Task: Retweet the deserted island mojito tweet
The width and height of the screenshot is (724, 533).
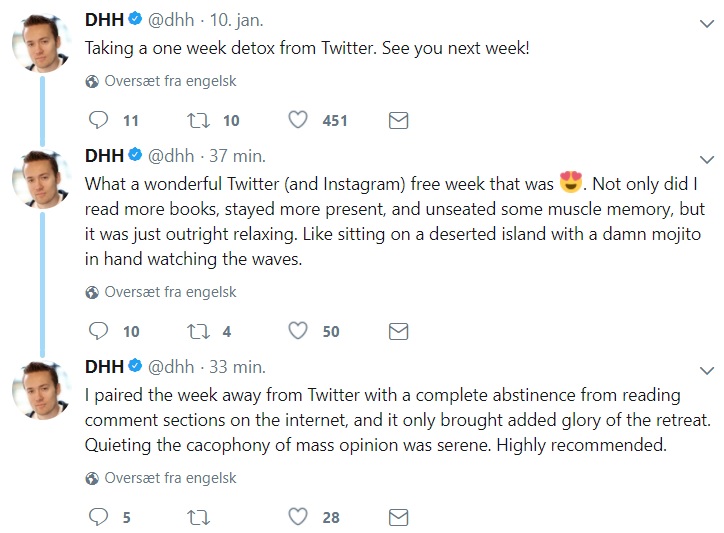Action: [198, 331]
